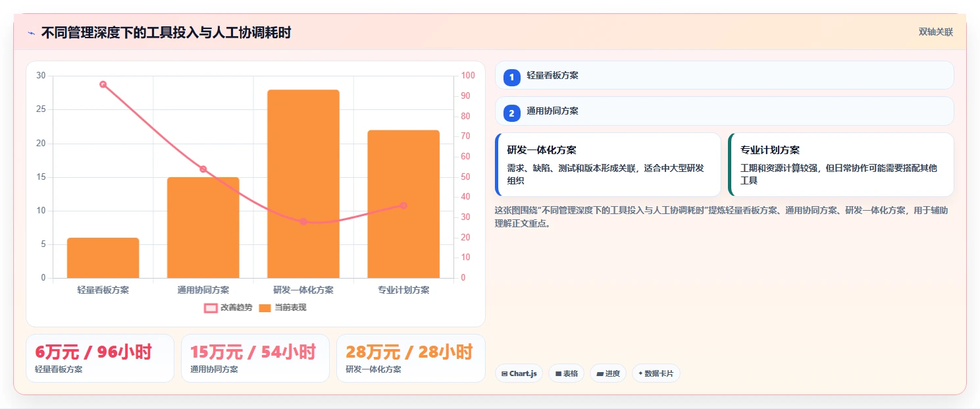Viewport: 980px width, 409px height.
Task: Click the tallest bar for 研发一体化方案
Action: click(303, 184)
